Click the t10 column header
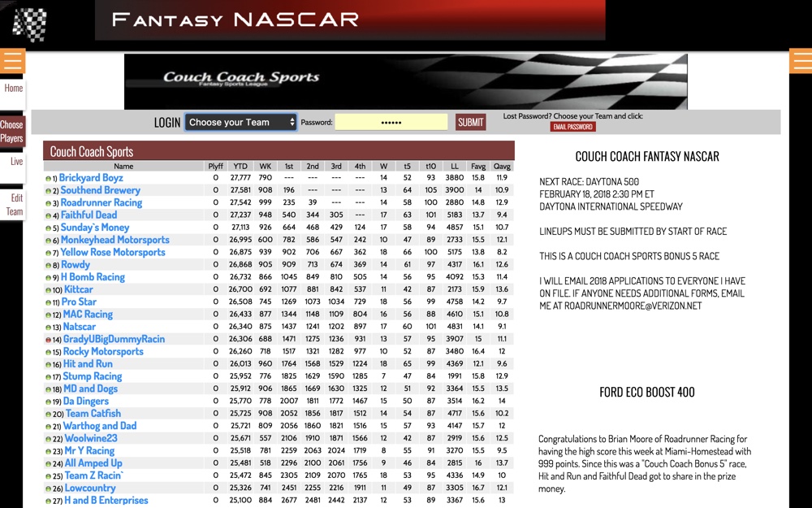 pyautogui.click(x=430, y=167)
